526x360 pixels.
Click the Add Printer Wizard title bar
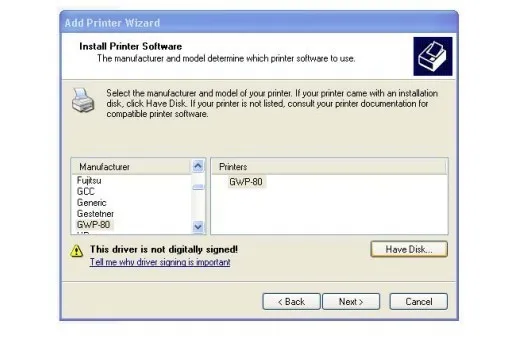pos(259,22)
